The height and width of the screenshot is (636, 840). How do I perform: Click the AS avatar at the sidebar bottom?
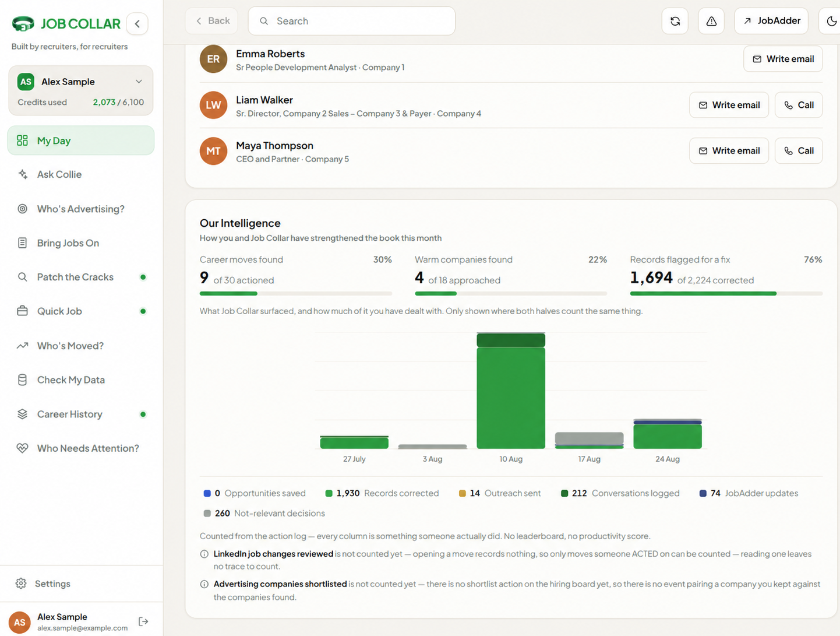19,623
